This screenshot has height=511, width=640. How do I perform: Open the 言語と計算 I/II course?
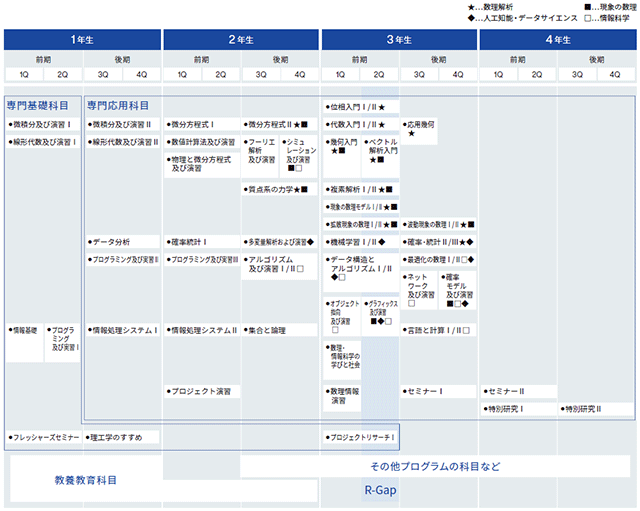click(438, 330)
